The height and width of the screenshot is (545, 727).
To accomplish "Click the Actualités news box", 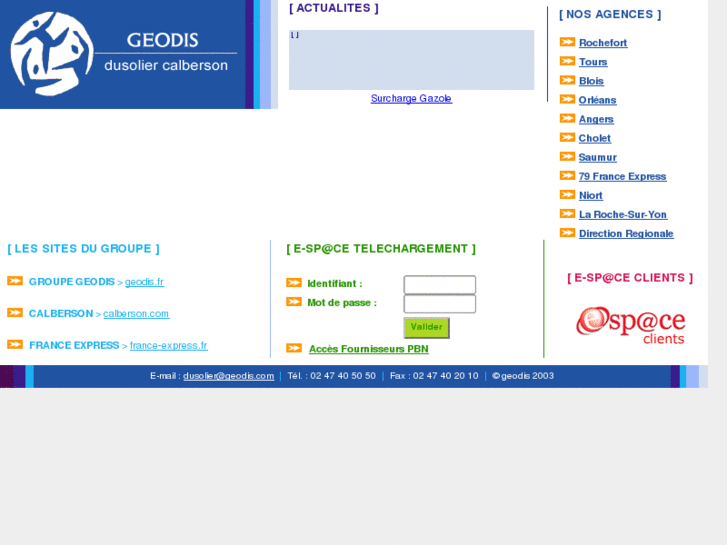I will [411, 60].
